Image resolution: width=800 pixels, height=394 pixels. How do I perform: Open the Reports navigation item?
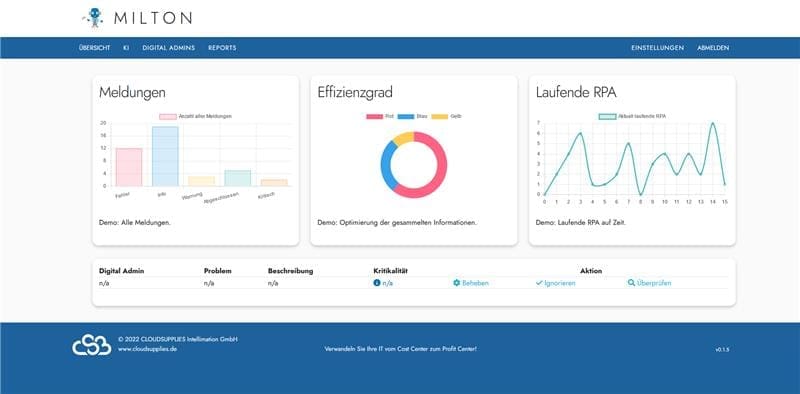pyautogui.click(x=222, y=48)
